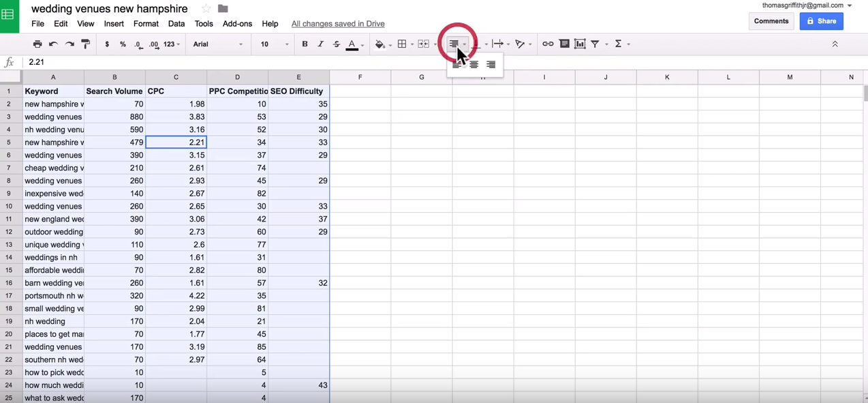868x403 pixels.
Task: Toggle strikethrough formatting
Action: [336, 44]
